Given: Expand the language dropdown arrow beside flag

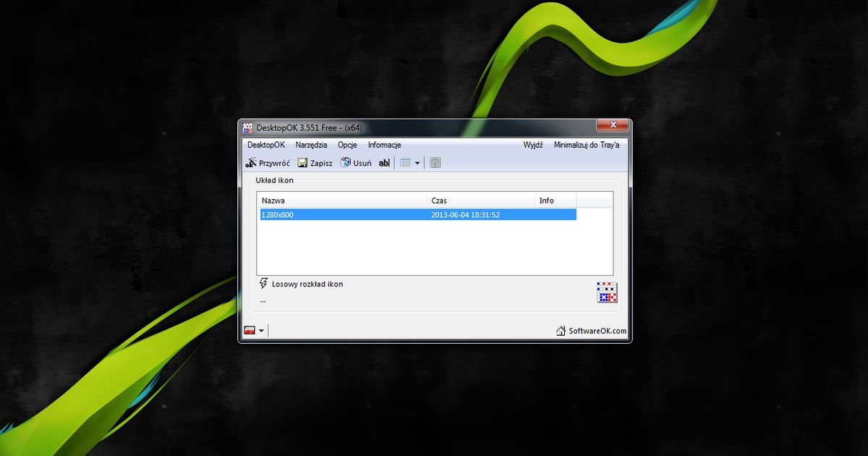Looking at the screenshot, I should click(261, 331).
